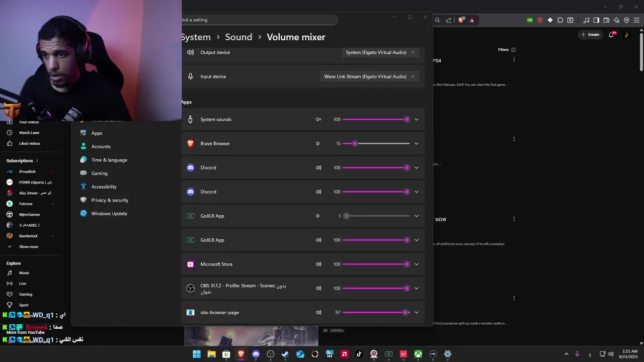644x362 pixels.
Task: Mute Brave Browser in volume mixer
Action: click(x=318, y=143)
